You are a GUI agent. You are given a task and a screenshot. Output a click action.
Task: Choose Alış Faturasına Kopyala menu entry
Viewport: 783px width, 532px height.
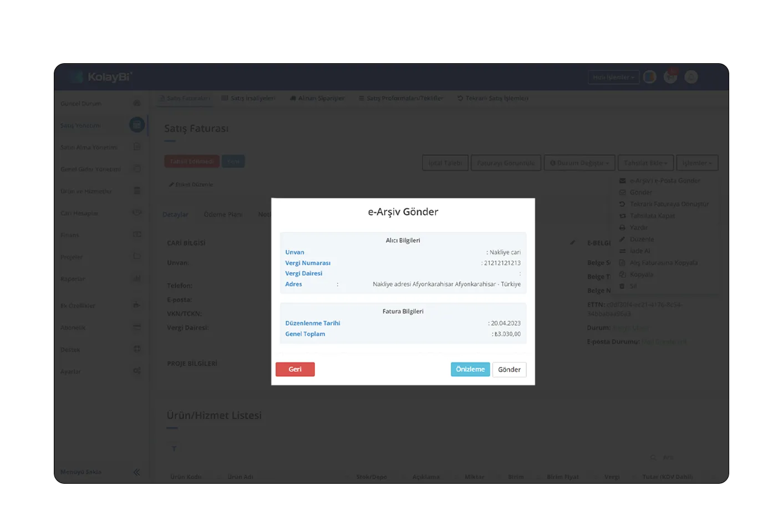[x=659, y=263]
